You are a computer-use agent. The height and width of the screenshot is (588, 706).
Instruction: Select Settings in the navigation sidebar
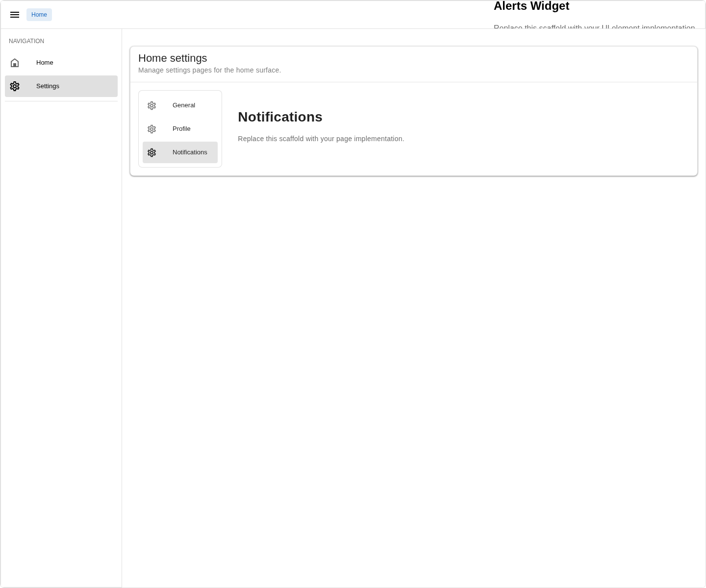click(61, 86)
